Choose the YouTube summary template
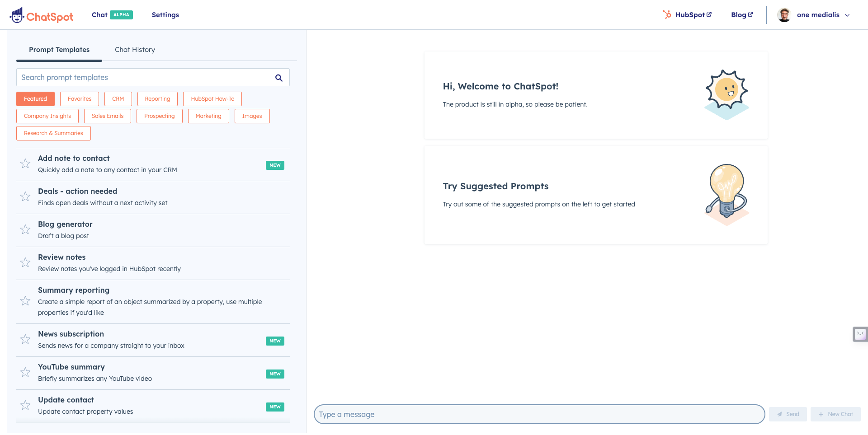 [x=153, y=373]
